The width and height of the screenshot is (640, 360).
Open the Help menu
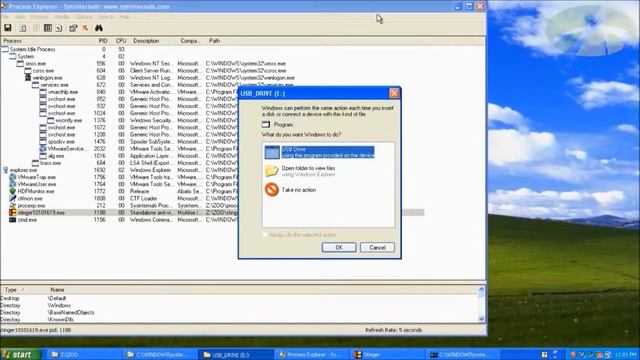(x=124, y=17)
